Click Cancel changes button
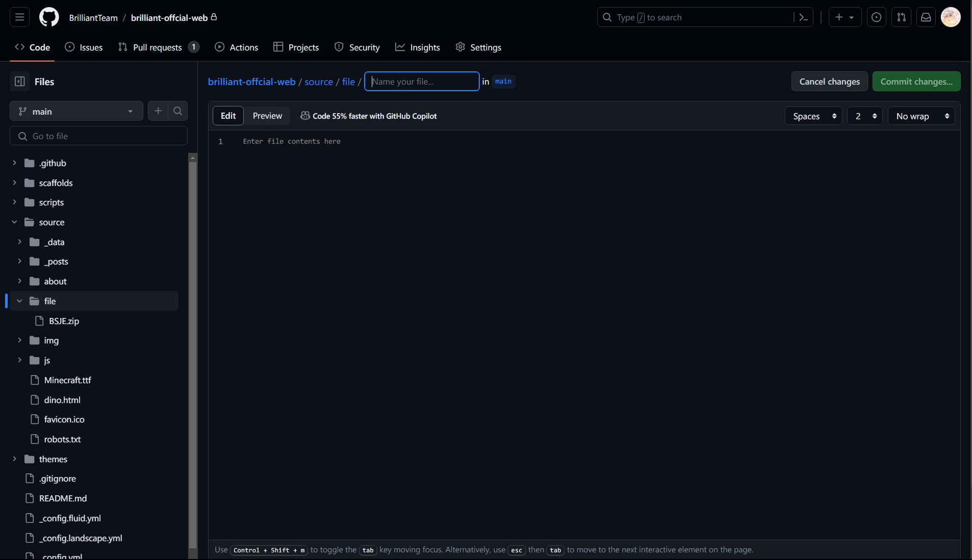 830,82
